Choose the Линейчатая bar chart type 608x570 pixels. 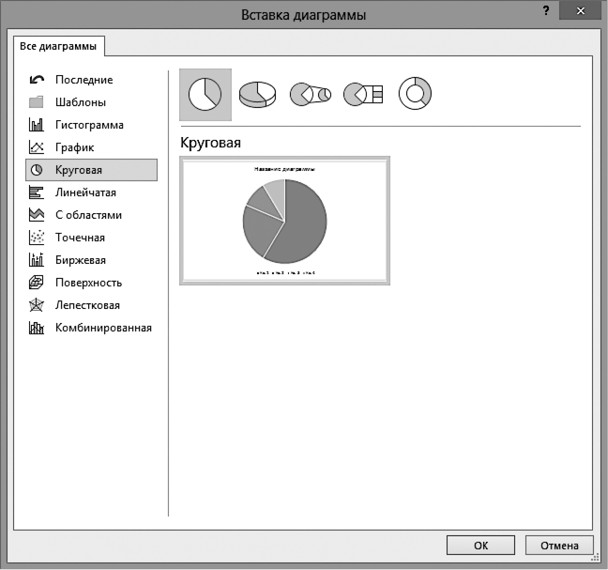pos(86,192)
